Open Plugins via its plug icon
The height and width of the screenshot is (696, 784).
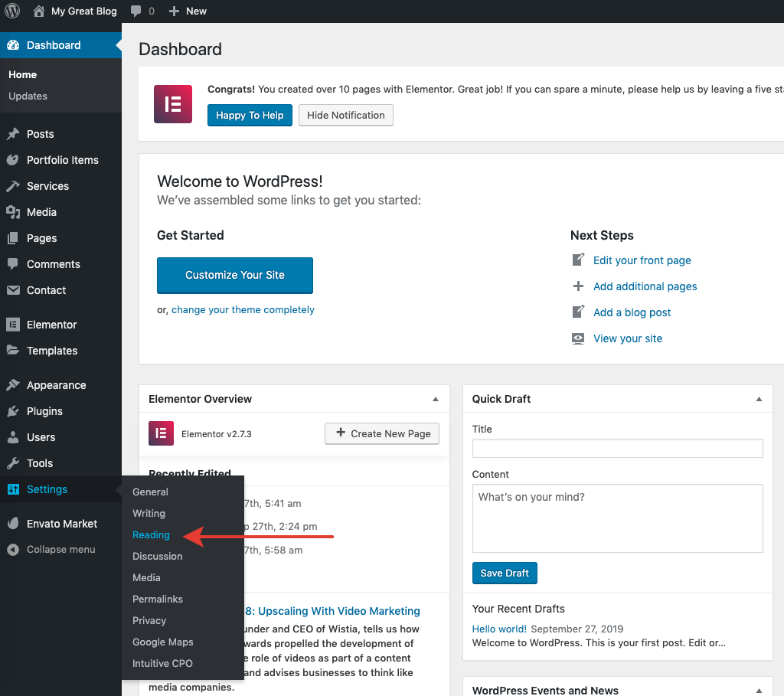(13, 411)
